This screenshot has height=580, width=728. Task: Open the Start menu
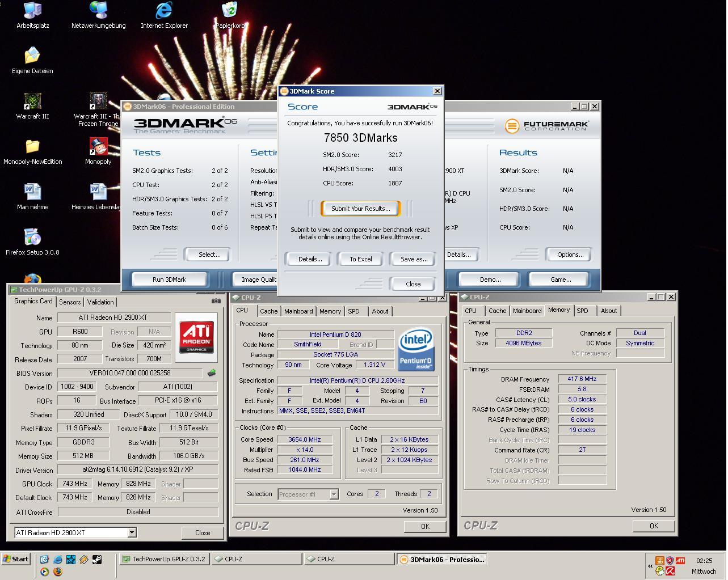(16, 559)
